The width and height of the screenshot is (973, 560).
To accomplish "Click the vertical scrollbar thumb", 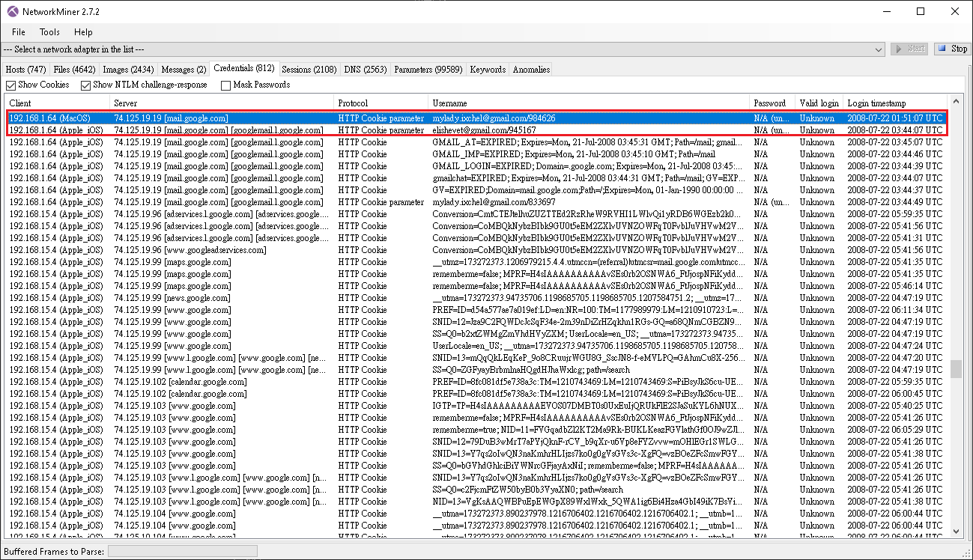I will 956,369.
